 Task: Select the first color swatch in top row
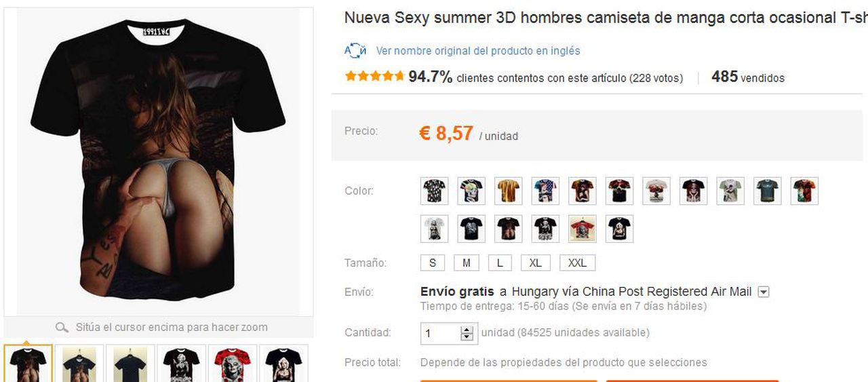click(434, 191)
